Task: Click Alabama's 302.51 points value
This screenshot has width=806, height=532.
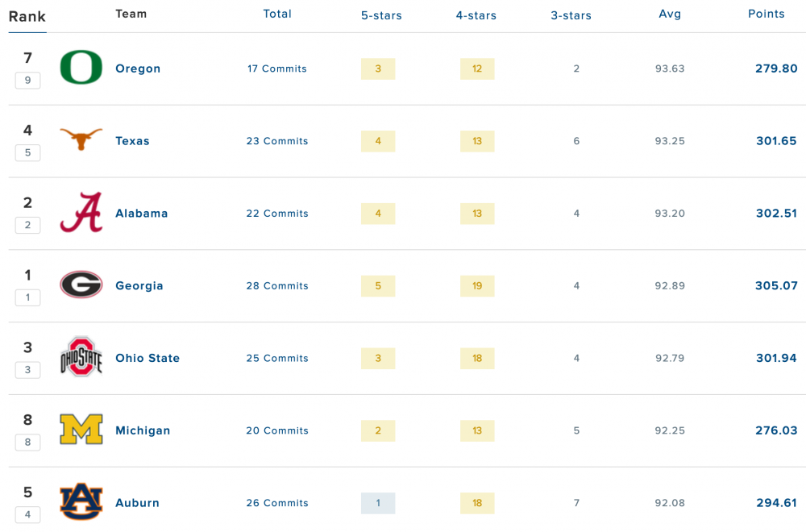Action: [776, 214]
